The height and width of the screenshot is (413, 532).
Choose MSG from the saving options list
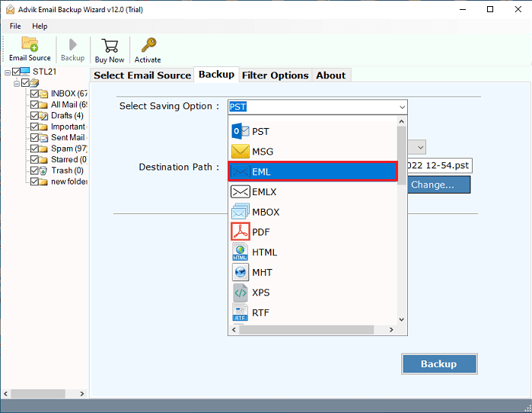313,151
